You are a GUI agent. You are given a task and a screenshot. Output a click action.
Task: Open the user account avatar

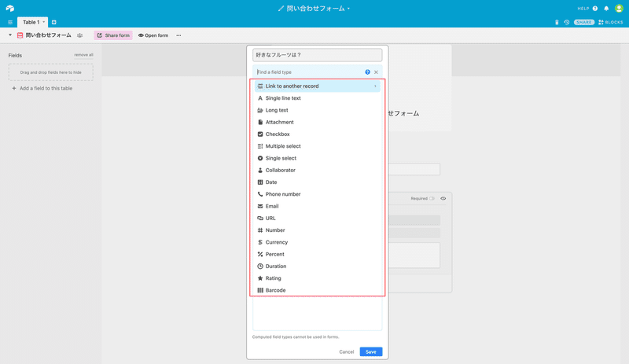619,8
